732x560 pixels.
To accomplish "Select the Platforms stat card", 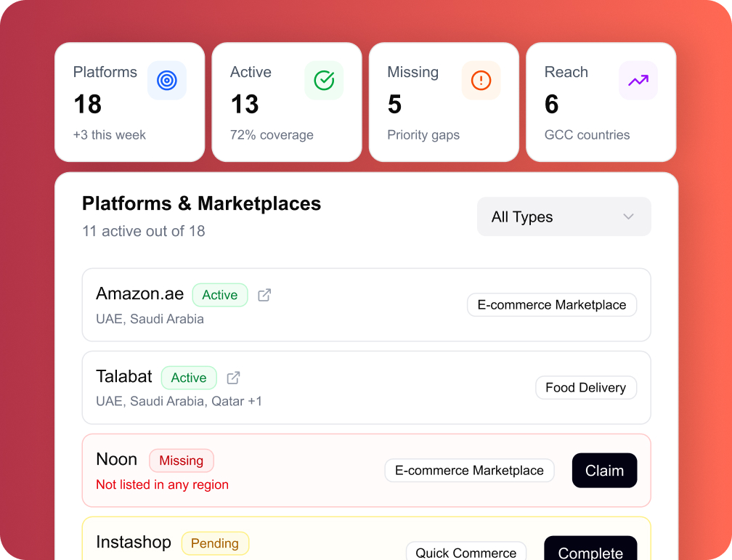I will tap(129, 102).
